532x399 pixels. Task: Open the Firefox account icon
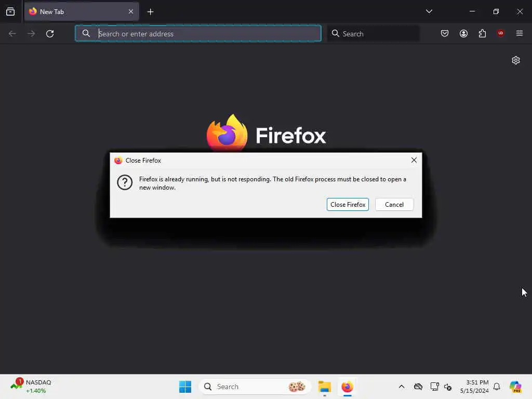pos(463,33)
